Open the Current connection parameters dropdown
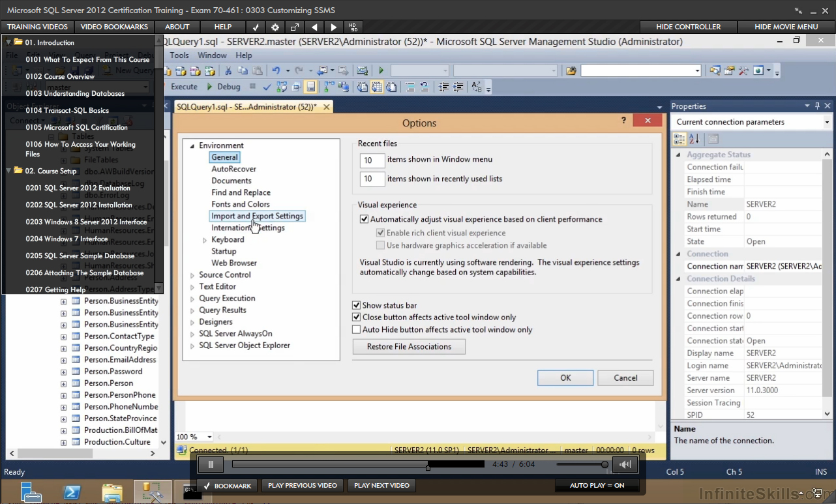This screenshot has height=504, width=836. 827,122
